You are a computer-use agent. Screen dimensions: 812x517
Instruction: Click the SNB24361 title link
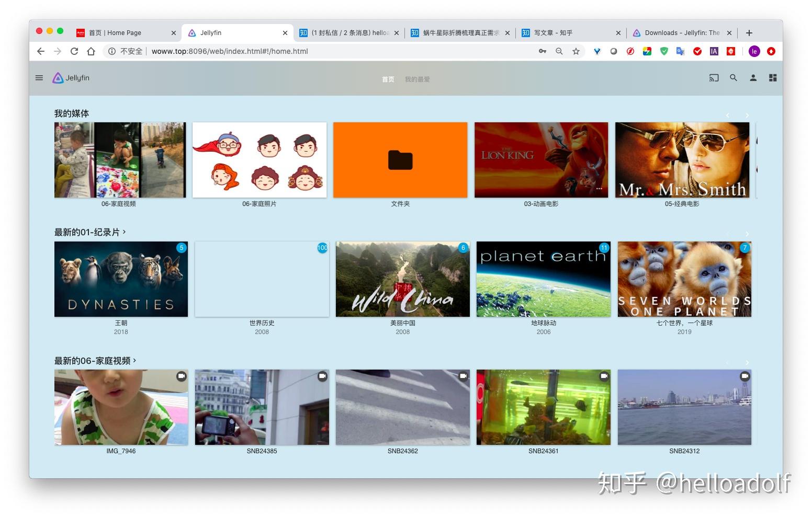click(x=544, y=451)
